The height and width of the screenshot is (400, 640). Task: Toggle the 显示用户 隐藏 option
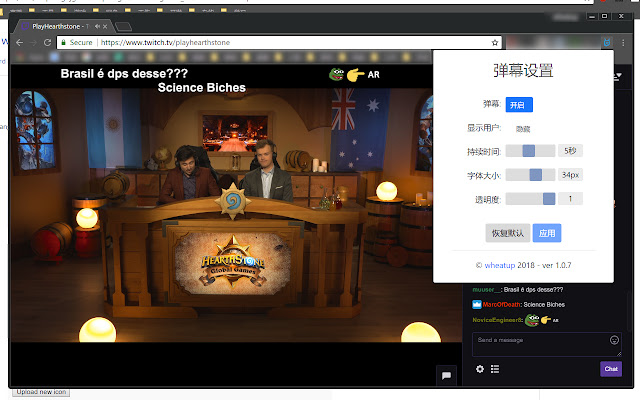coord(522,129)
